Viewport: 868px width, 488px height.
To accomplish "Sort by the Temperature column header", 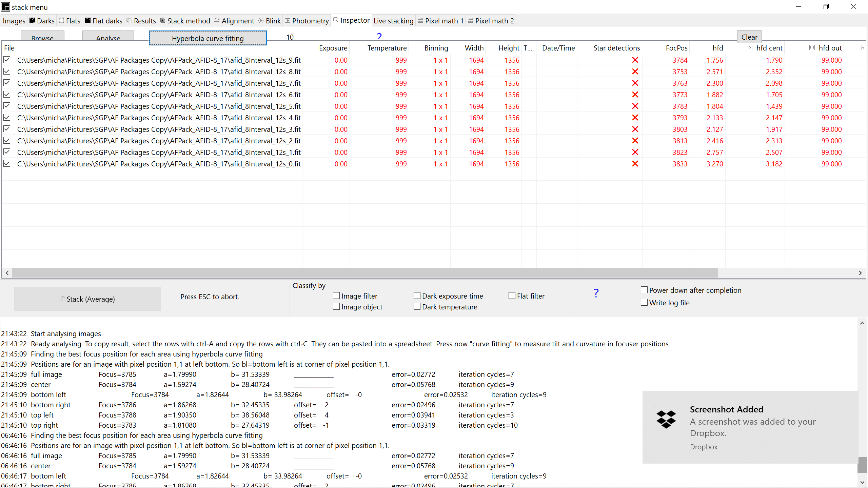I will point(379,48).
